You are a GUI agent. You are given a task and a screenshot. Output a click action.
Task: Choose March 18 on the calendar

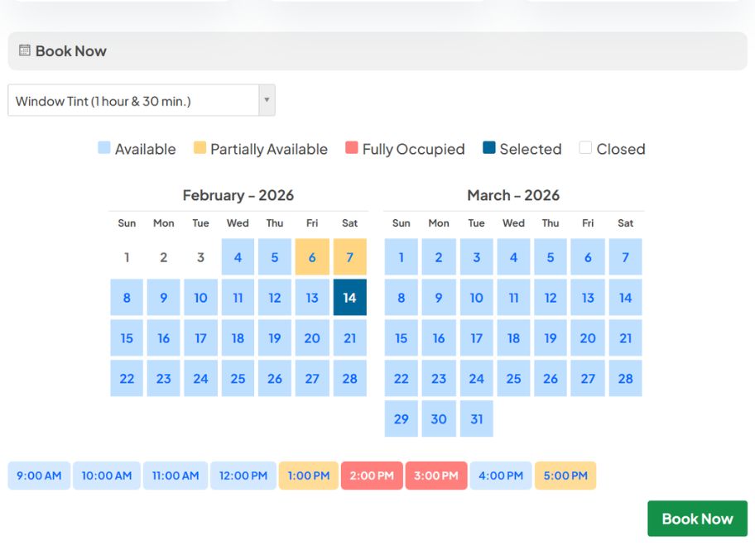(x=513, y=338)
